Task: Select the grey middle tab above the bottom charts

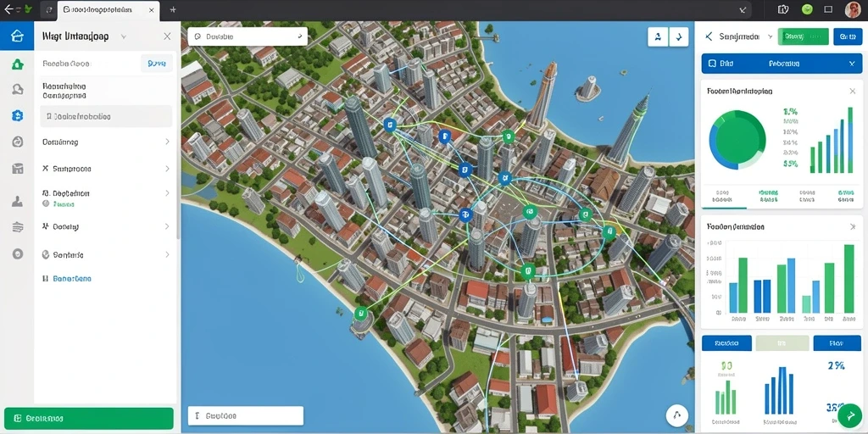Action: pyautogui.click(x=781, y=343)
